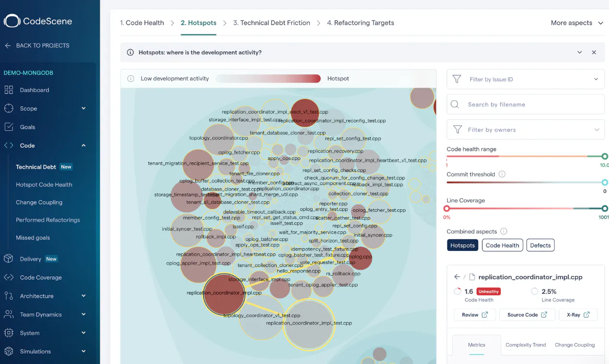Click the Review button
Image resolution: width=609 pixels, height=364 pixels.
(x=475, y=315)
